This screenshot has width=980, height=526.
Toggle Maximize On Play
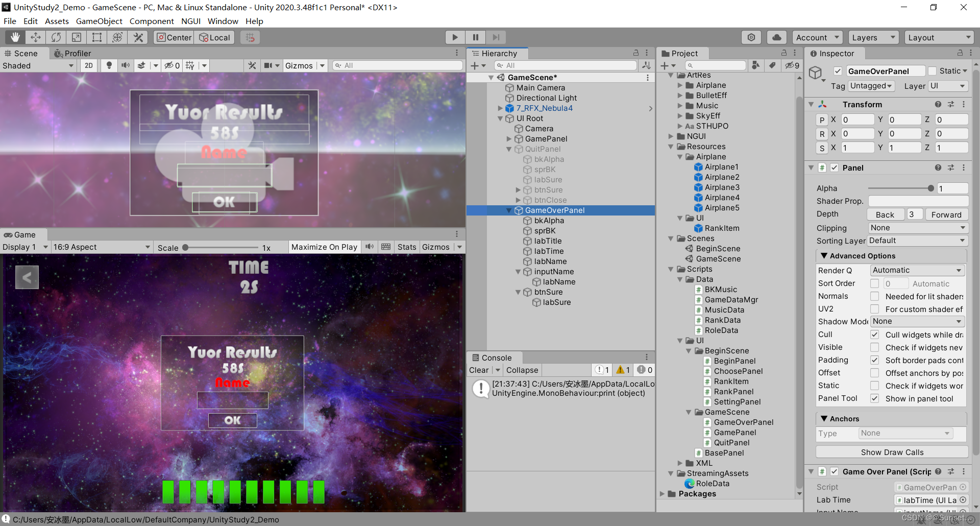324,247
